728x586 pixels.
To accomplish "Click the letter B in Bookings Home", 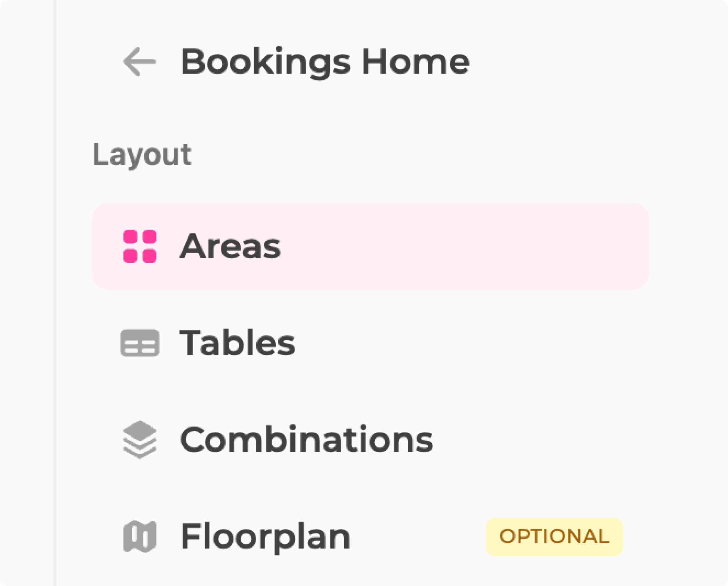I will [x=192, y=62].
